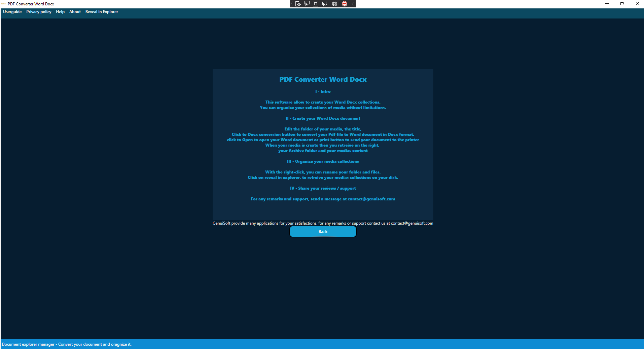Click the line starting "With the right-click, you can rename"
The height and width of the screenshot is (349, 644).
coord(323,172)
